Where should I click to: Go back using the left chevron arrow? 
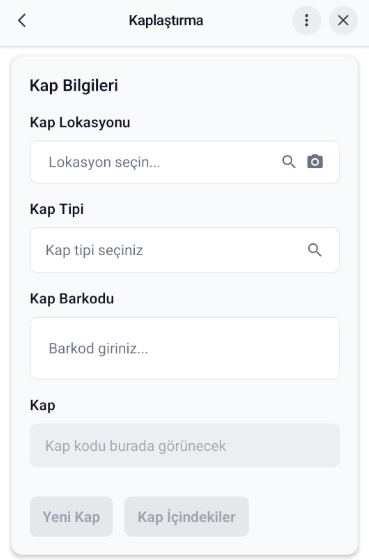[x=22, y=20]
